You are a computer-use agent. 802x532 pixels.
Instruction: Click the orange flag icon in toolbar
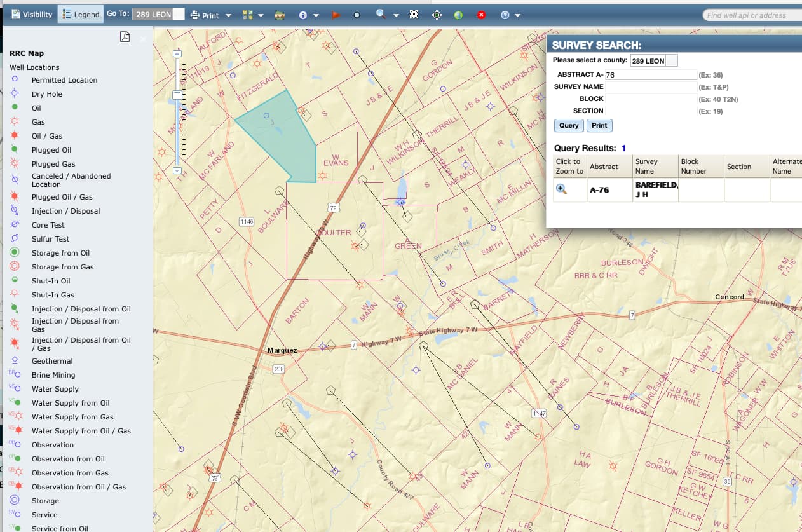click(336, 15)
